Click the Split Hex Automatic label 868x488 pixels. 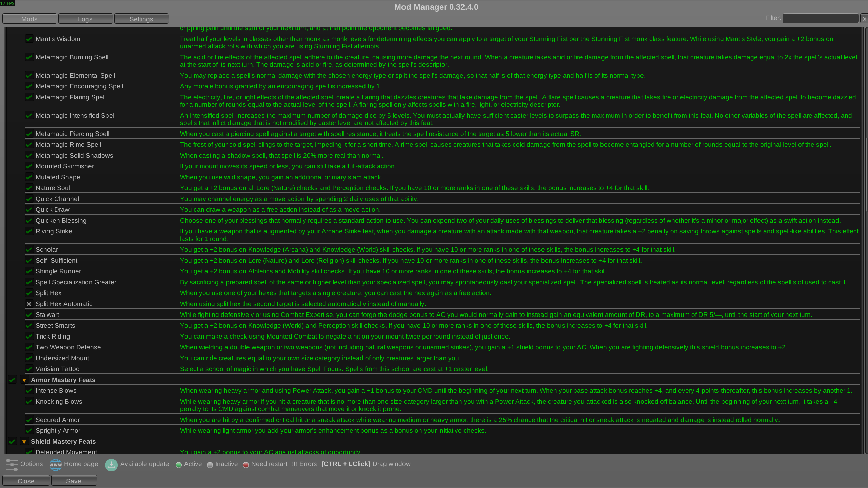64,304
